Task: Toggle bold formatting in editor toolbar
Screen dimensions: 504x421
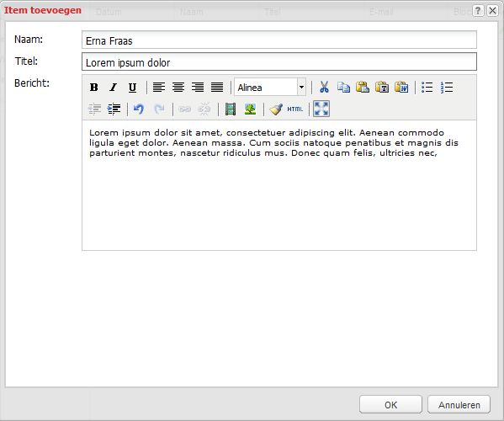Action: coord(94,88)
